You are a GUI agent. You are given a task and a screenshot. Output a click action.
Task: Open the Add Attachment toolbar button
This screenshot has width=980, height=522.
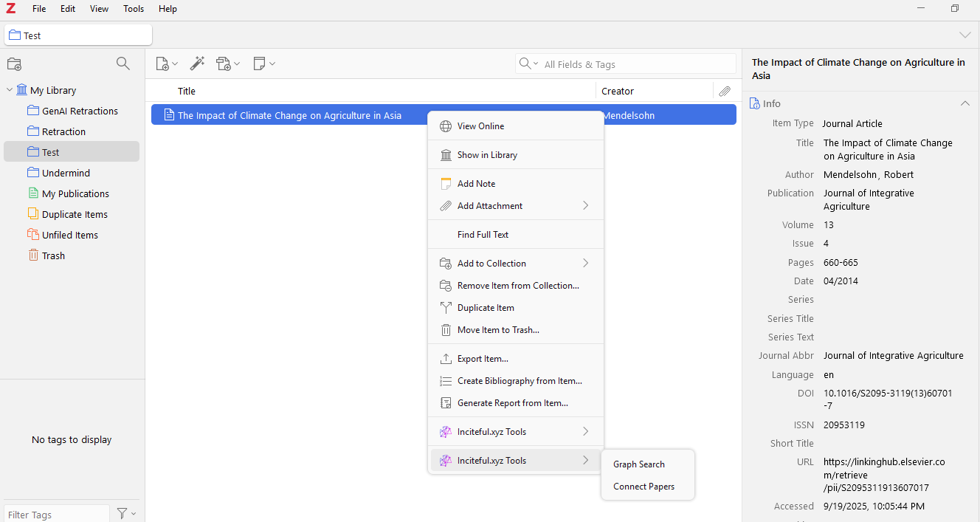[x=228, y=64]
